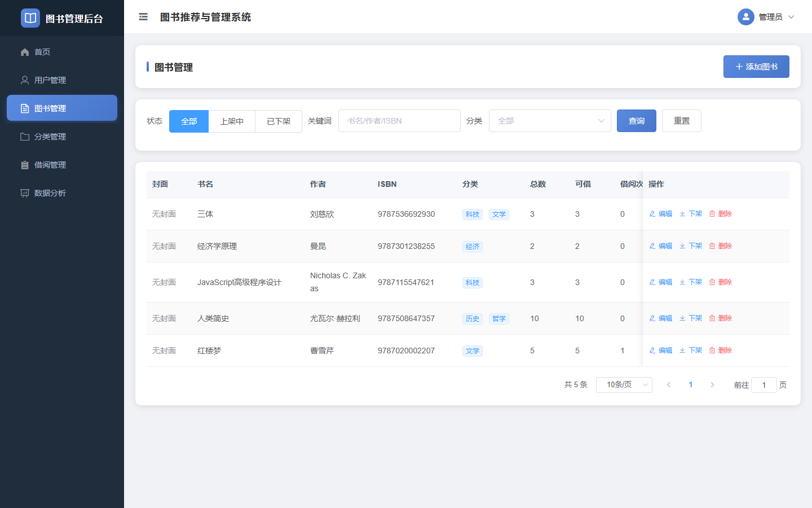Click 下架 for JavaScript高级程序设计
This screenshot has width=812, height=508.
(x=691, y=282)
